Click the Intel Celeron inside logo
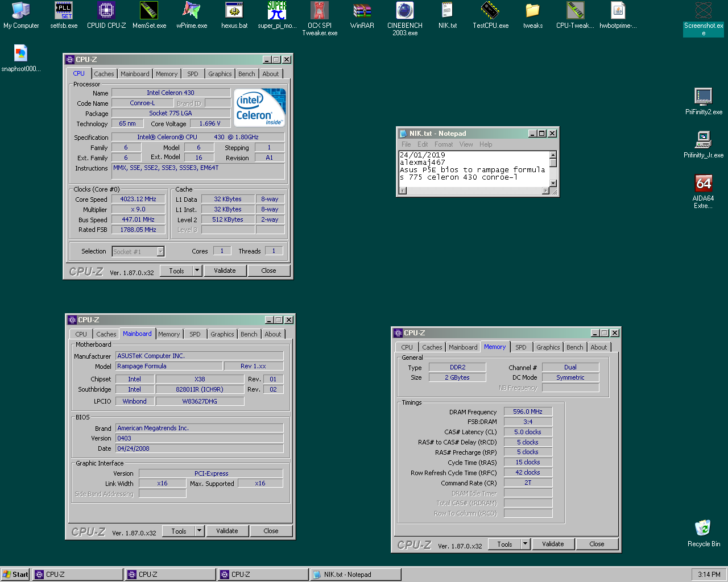 click(260, 107)
